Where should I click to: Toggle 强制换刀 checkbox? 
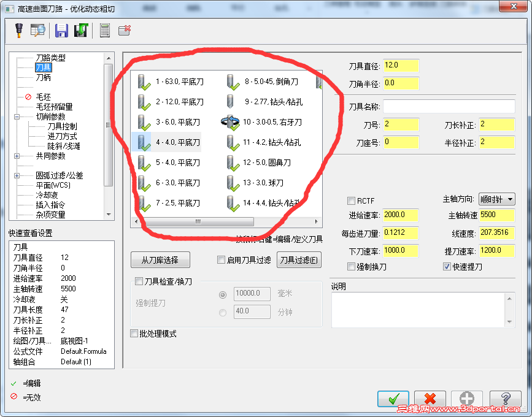click(351, 267)
